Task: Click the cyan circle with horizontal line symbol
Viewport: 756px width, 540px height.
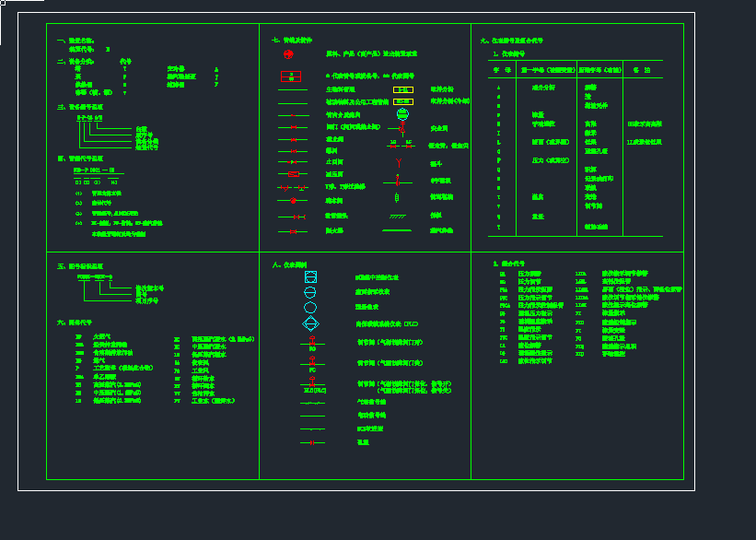Action: [x=310, y=291]
